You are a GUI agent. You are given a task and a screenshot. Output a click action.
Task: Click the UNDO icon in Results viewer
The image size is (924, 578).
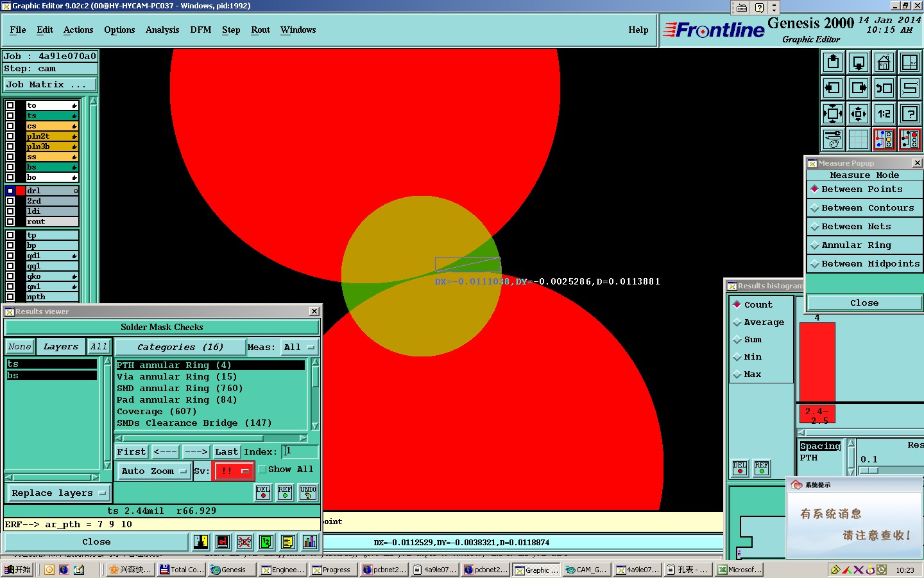coord(308,493)
